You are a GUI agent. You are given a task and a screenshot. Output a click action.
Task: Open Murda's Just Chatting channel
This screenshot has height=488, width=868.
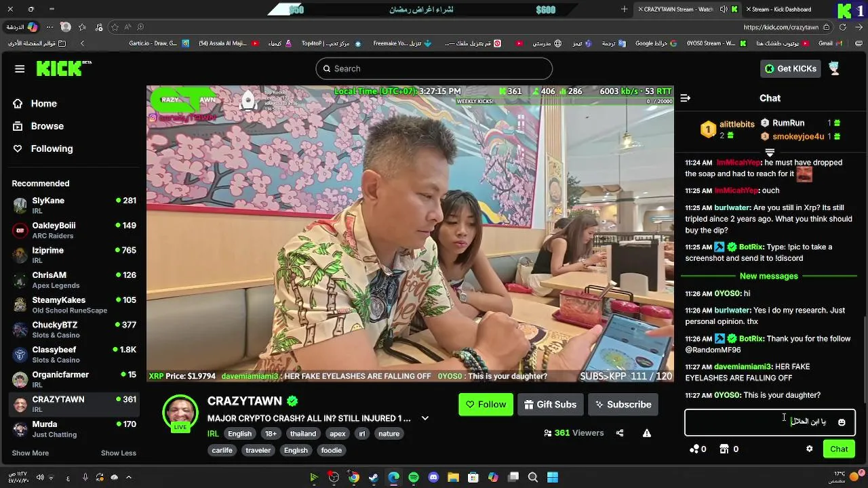click(x=74, y=429)
